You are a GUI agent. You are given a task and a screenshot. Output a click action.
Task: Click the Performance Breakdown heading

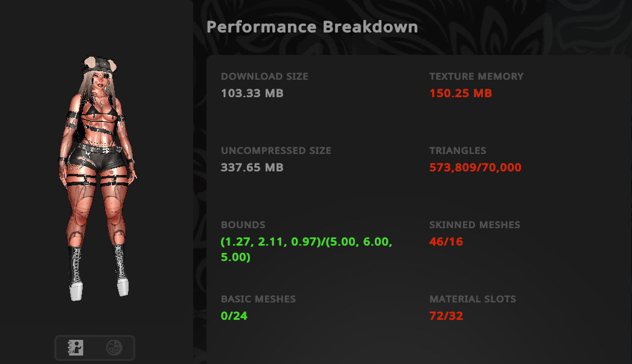coord(312,27)
